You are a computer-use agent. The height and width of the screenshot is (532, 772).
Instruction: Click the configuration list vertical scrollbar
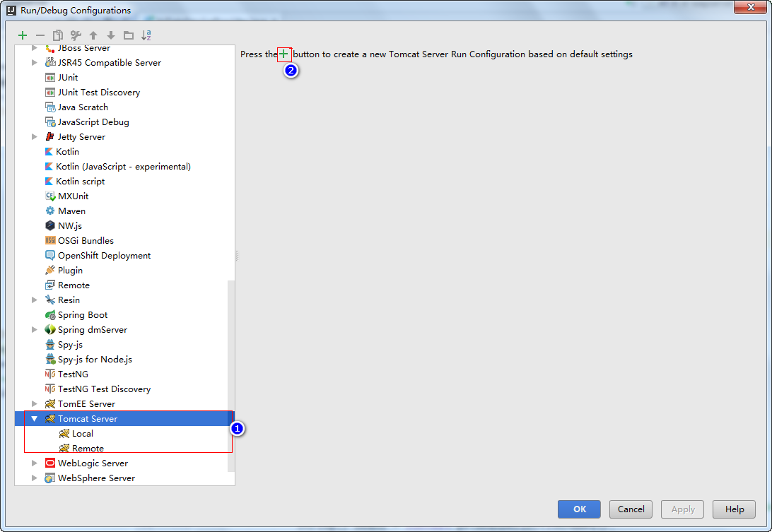(231, 377)
